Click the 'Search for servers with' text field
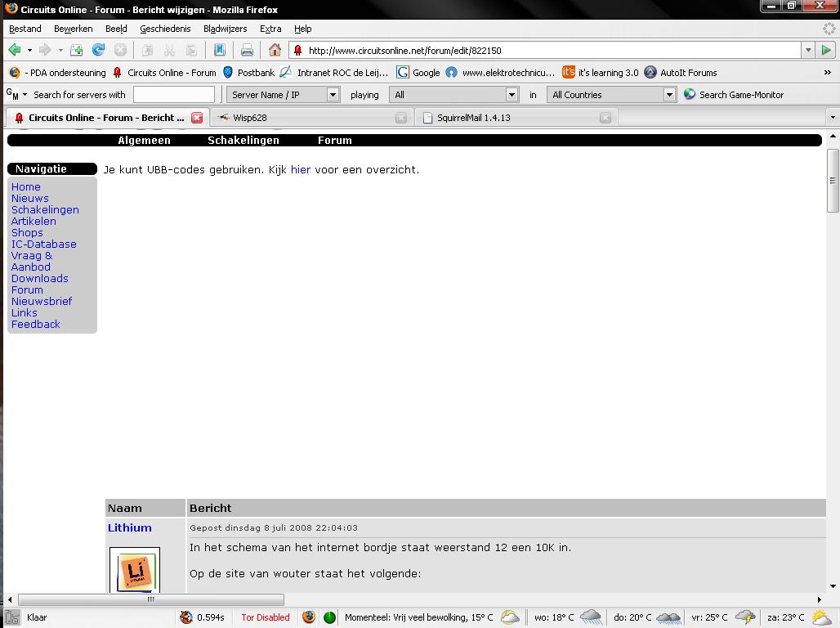Viewport: 840px width, 628px height. [x=173, y=95]
